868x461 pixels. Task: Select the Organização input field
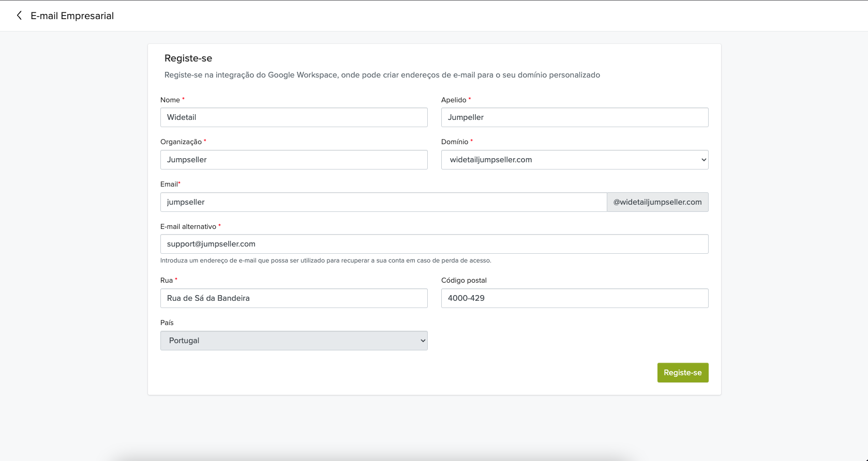coord(293,160)
